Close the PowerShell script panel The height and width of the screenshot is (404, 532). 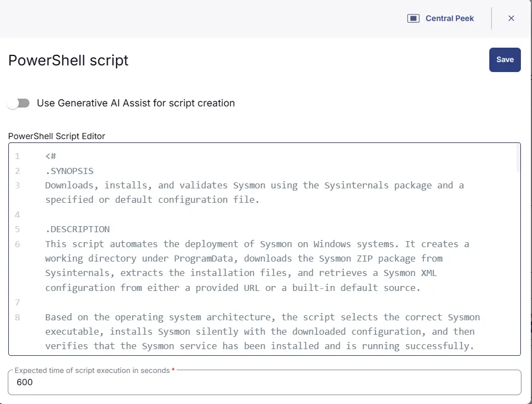(511, 18)
